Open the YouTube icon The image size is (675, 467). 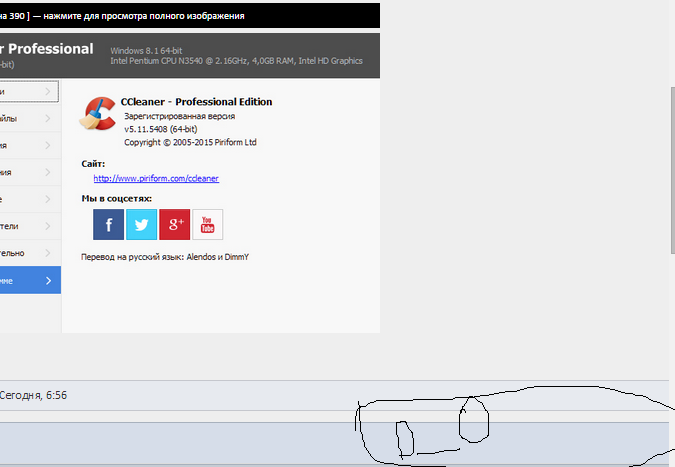pyautogui.click(x=207, y=224)
